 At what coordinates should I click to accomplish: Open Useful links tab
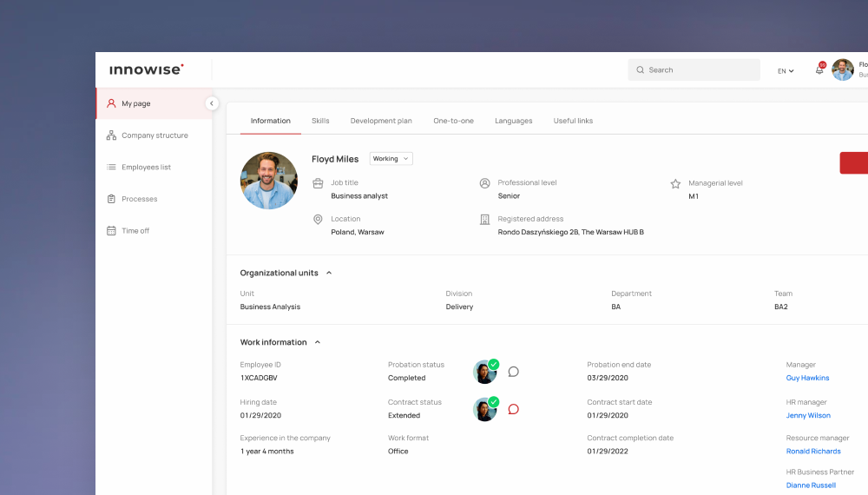pyautogui.click(x=573, y=121)
